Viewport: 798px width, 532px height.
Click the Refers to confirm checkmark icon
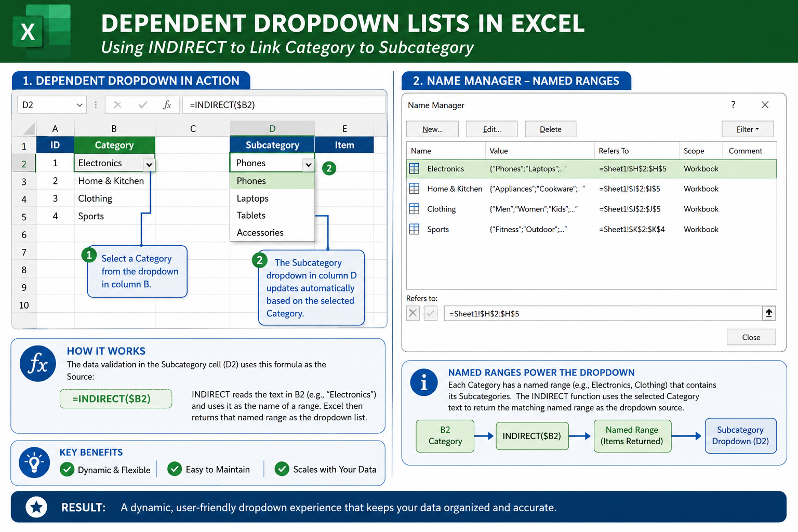[x=431, y=313]
